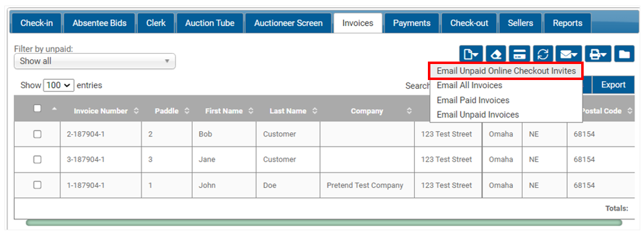
Task: Sort by Last Name column arrows
Action: pyautogui.click(x=315, y=111)
